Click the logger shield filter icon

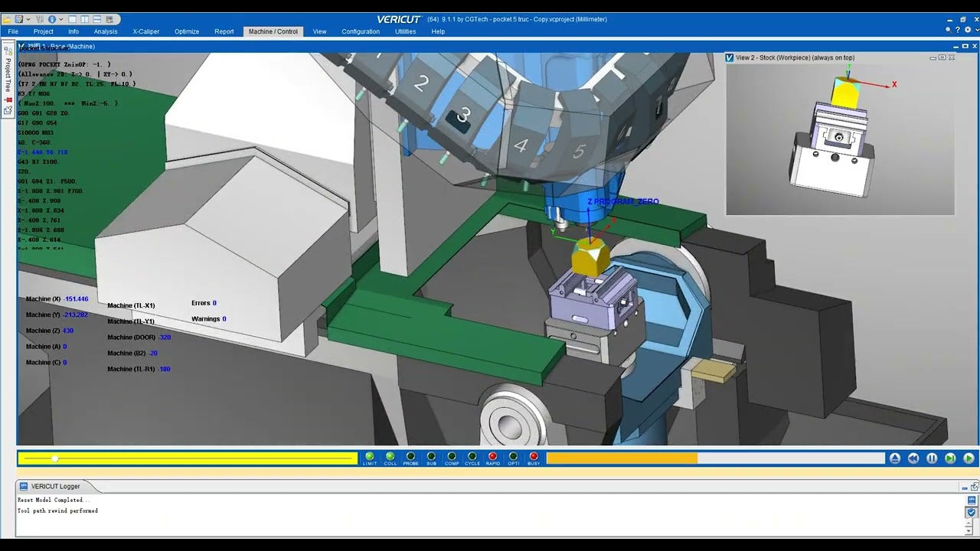[x=972, y=512]
